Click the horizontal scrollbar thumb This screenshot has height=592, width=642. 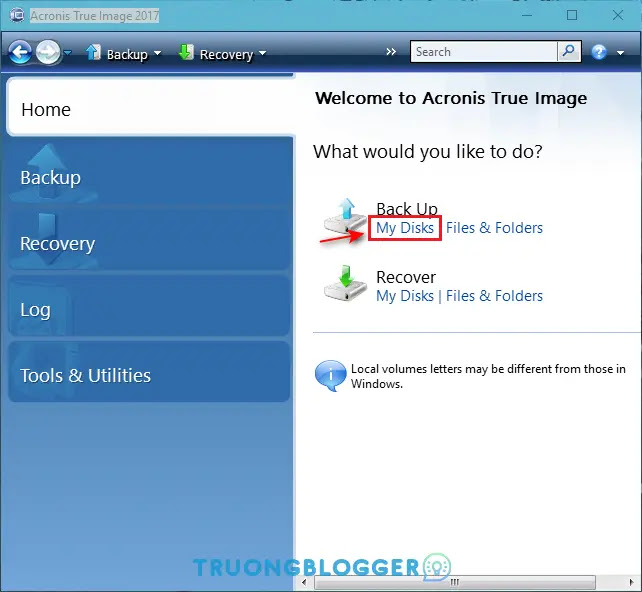tap(454, 582)
